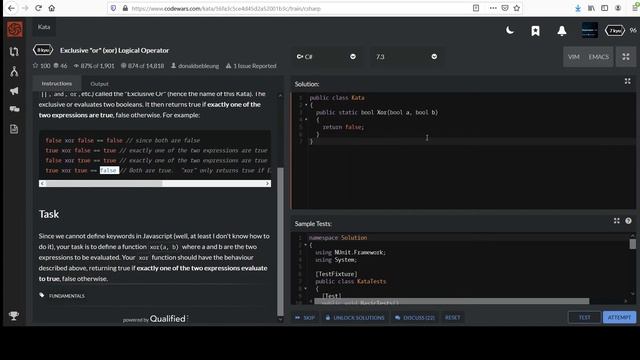Go back with browser back arrow

pyautogui.click(x=11, y=8)
